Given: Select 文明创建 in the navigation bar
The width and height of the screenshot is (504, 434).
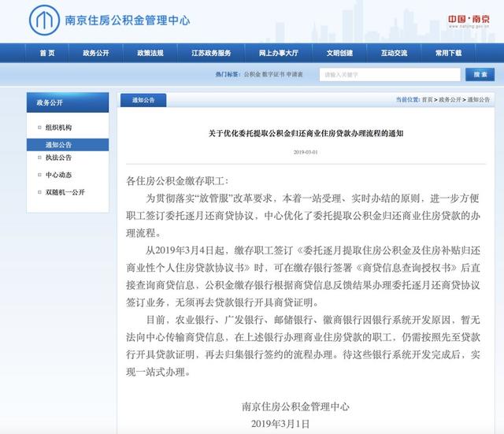Looking at the screenshot, I should point(339,53).
